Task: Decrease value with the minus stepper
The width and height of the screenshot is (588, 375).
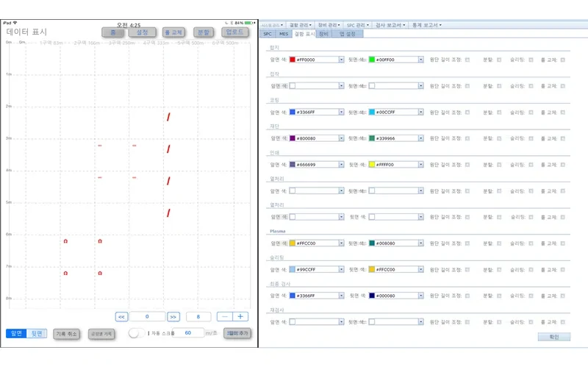Action: tap(225, 316)
